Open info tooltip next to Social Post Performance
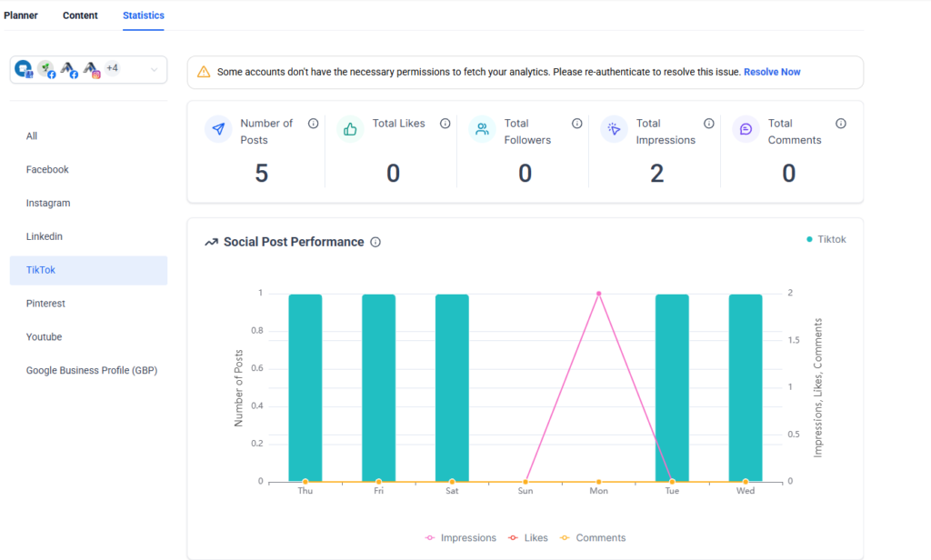The image size is (931, 560). (x=375, y=243)
